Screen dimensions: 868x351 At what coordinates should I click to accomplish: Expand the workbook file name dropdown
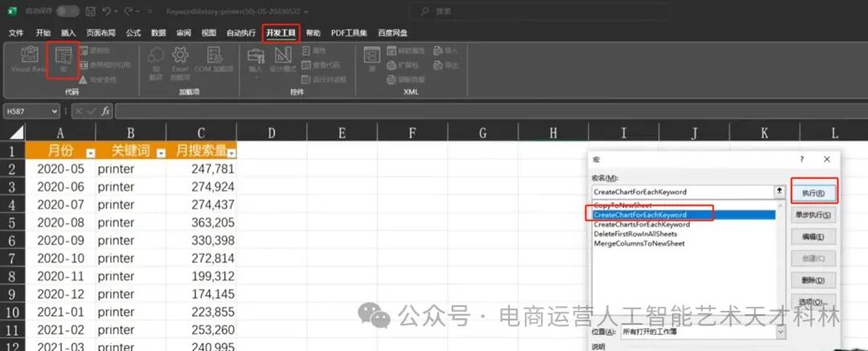(x=307, y=11)
